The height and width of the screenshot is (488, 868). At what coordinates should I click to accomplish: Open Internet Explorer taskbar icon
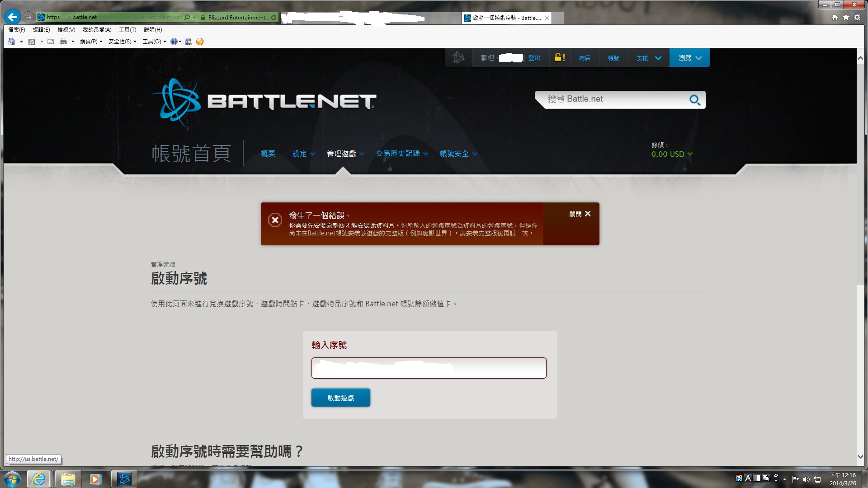pos(38,479)
